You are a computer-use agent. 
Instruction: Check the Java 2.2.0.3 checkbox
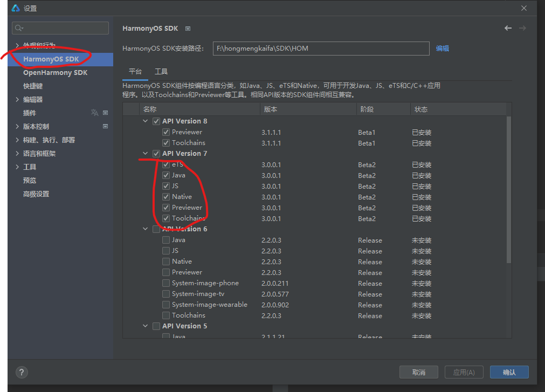click(166, 240)
